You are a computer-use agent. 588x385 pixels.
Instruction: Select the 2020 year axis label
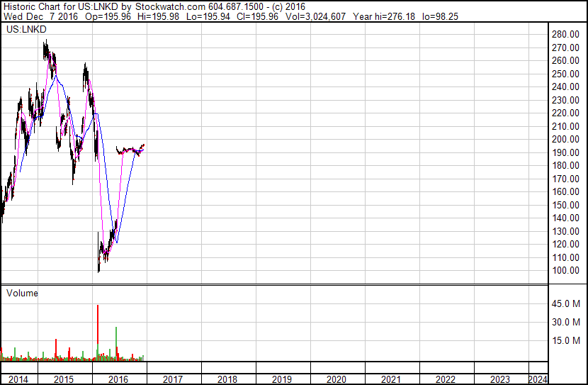point(337,379)
